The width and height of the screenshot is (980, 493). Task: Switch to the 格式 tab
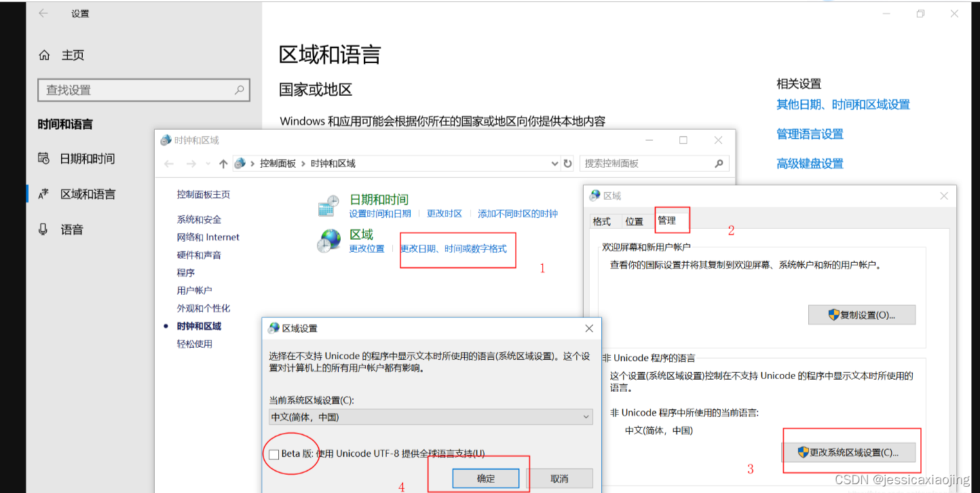pyautogui.click(x=601, y=221)
